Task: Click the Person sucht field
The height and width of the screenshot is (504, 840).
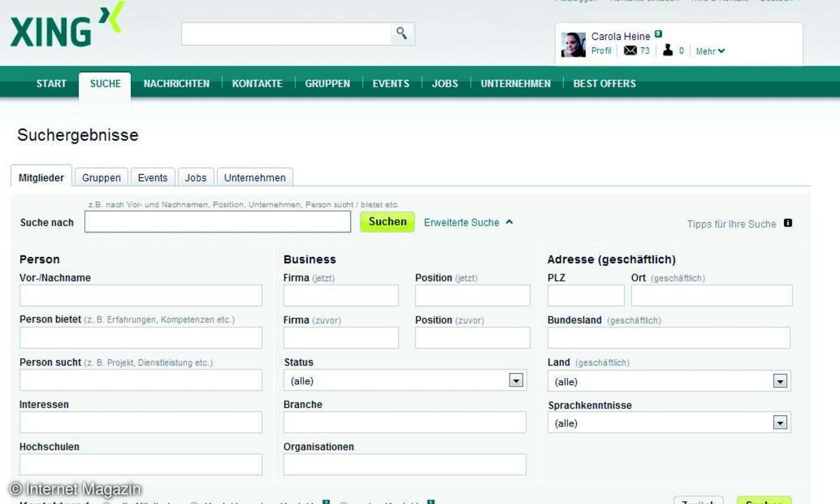Action: click(x=141, y=380)
